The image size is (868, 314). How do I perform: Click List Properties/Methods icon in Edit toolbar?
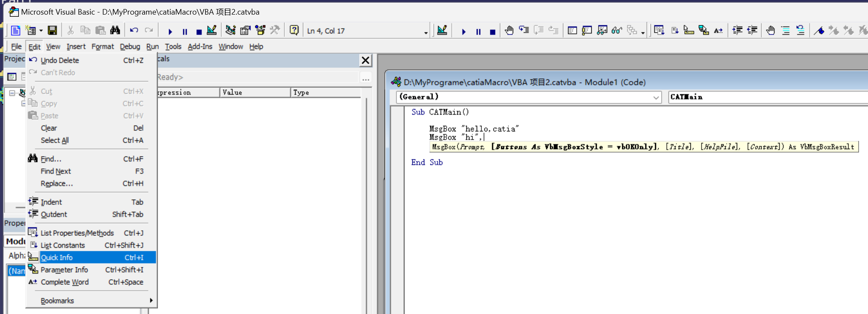point(659,30)
